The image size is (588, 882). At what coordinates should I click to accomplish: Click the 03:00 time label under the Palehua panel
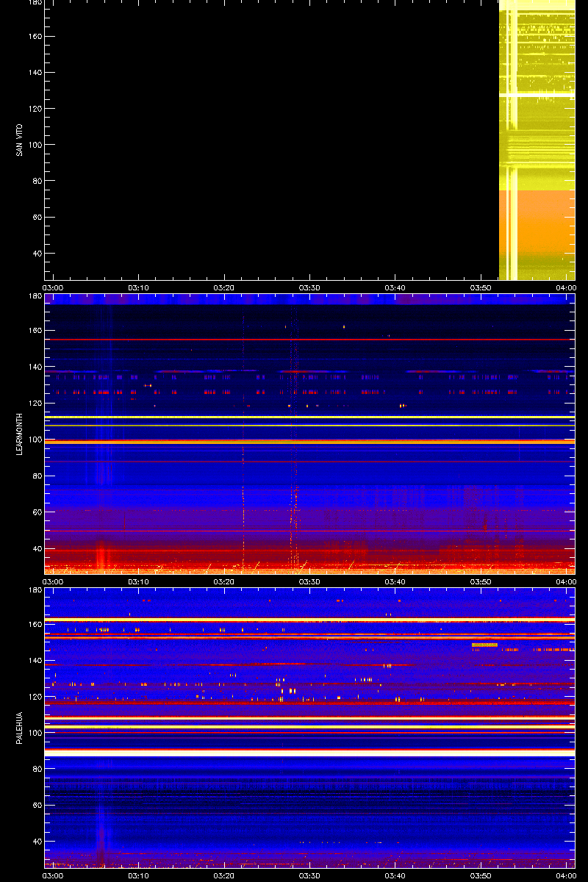[x=53, y=875]
